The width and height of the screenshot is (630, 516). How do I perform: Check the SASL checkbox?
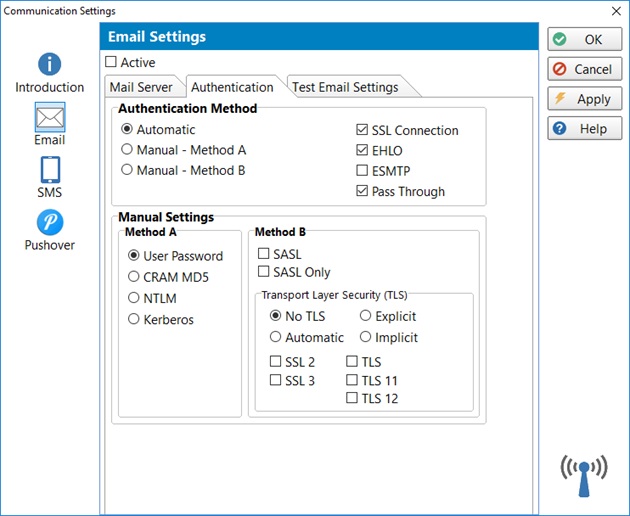(264, 254)
